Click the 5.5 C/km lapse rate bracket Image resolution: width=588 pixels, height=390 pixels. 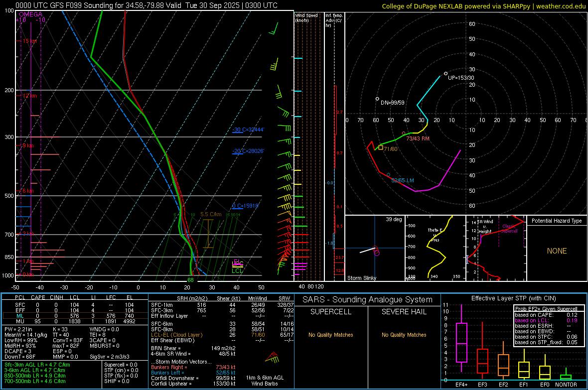coord(208,234)
